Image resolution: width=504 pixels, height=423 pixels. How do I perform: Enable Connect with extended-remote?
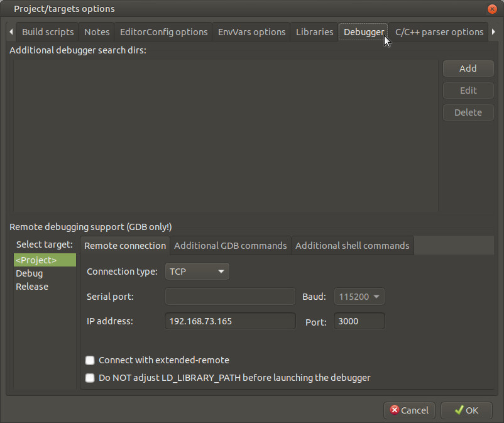[x=90, y=360]
